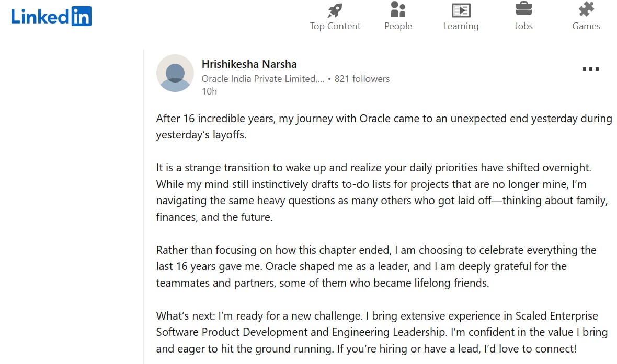The width and height of the screenshot is (617, 364).
Task: Click the Jobs briefcase icon
Action: click(523, 9)
